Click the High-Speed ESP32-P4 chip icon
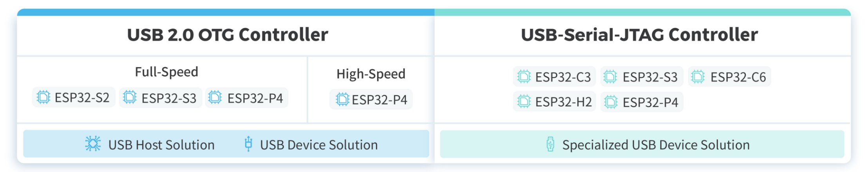Viewport: 868px width, 172px height. [x=342, y=99]
